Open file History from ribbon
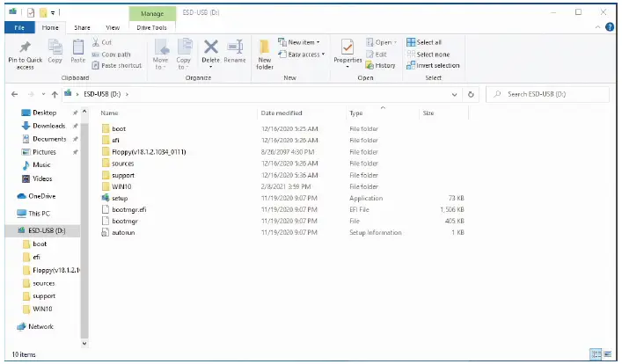The width and height of the screenshot is (622, 364). click(380, 65)
